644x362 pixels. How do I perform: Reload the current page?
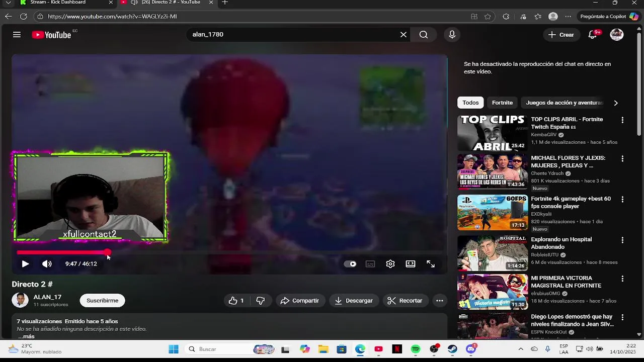tap(23, 17)
